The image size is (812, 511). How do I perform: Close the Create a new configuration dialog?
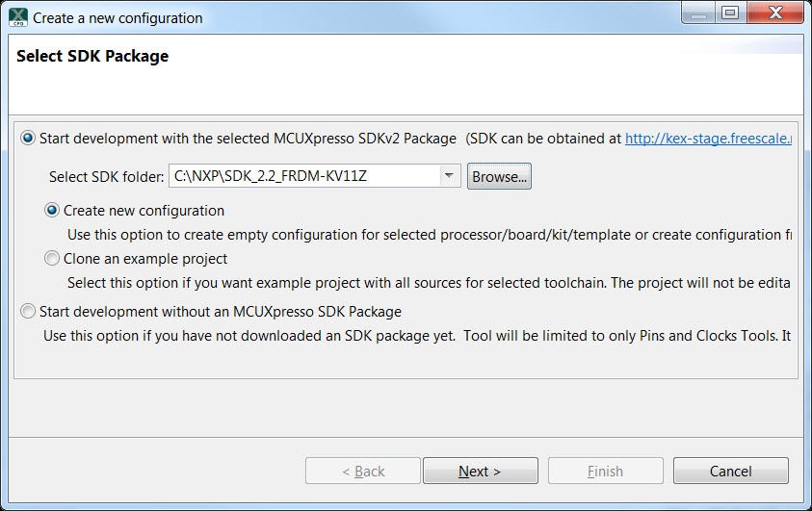pos(775,13)
